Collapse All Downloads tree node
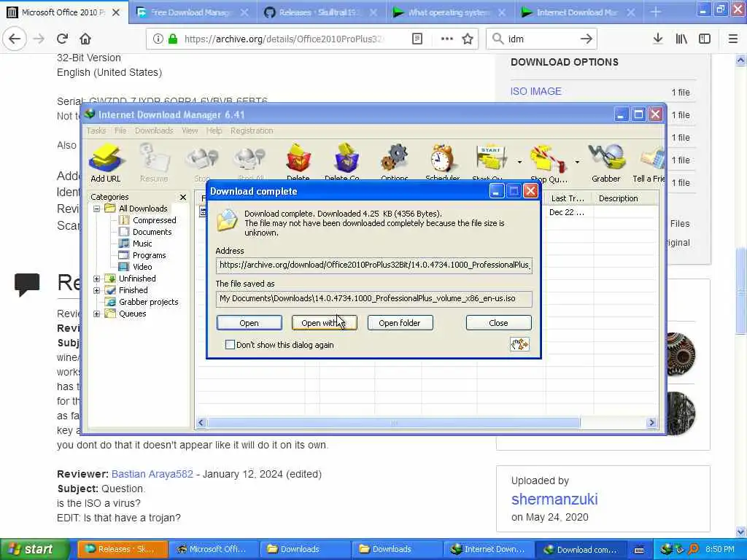Image resolution: width=747 pixels, height=560 pixels. (97, 209)
